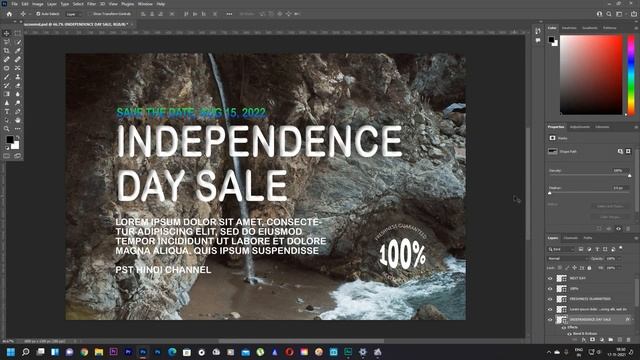Filter Layers panel by pixel layers
This screenshot has height=360, width=640.
(x=581, y=249)
